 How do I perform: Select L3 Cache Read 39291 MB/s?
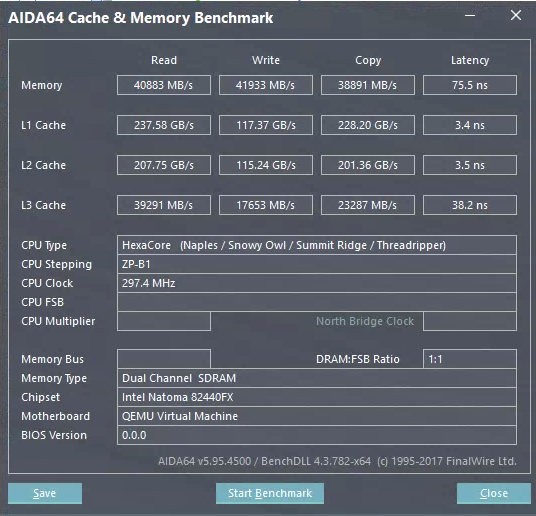point(164,205)
